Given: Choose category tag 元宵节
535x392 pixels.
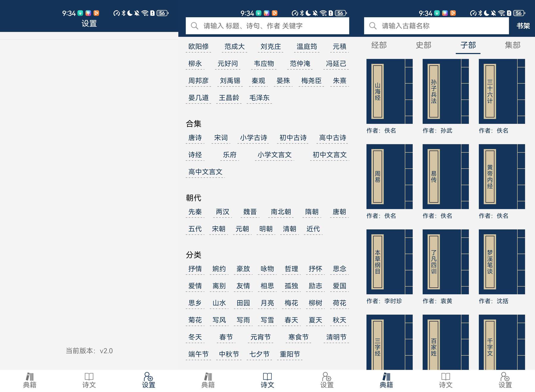Looking at the screenshot, I should point(260,337).
